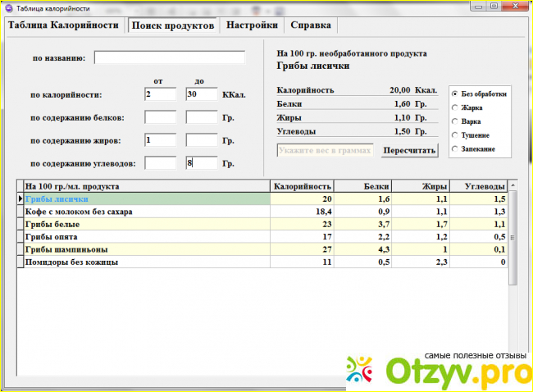Click the table scrollbar up arrow
This screenshot has height=392, width=533.
point(513,186)
